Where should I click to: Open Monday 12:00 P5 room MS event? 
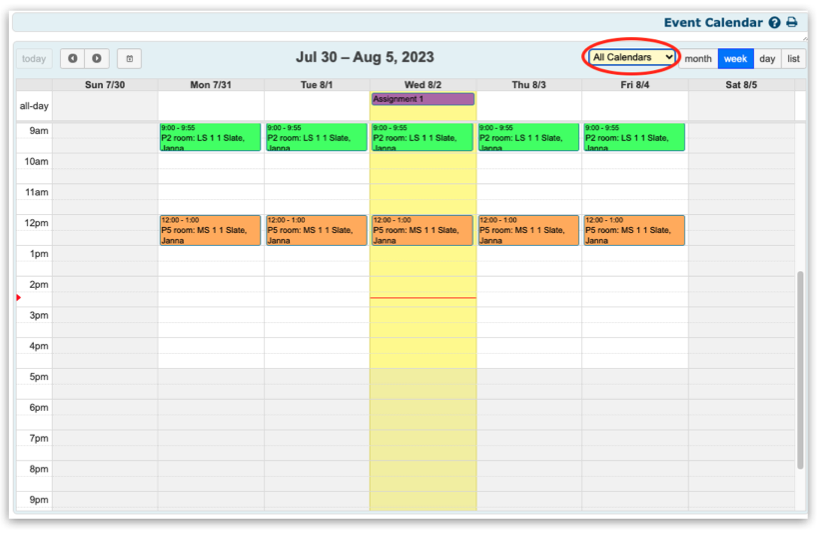click(x=210, y=230)
